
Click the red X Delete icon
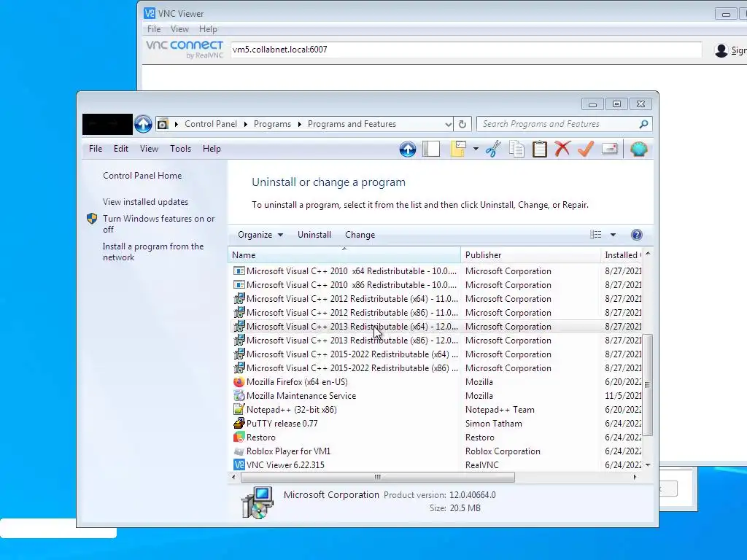tap(562, 149)
